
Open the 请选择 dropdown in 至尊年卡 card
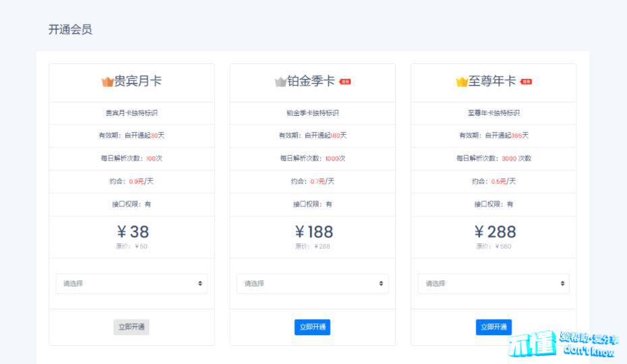(x=493, y=284)
